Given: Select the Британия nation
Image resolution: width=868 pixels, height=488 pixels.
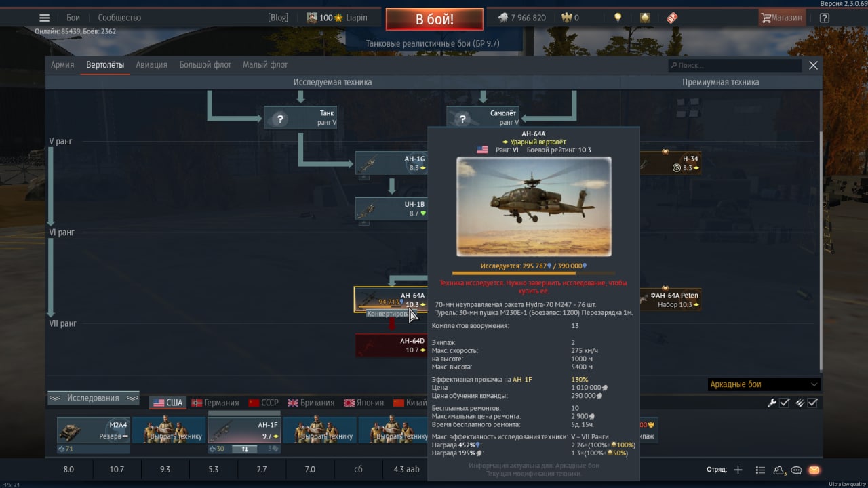Looking at the screenshot, I should (x=311, y=403).
